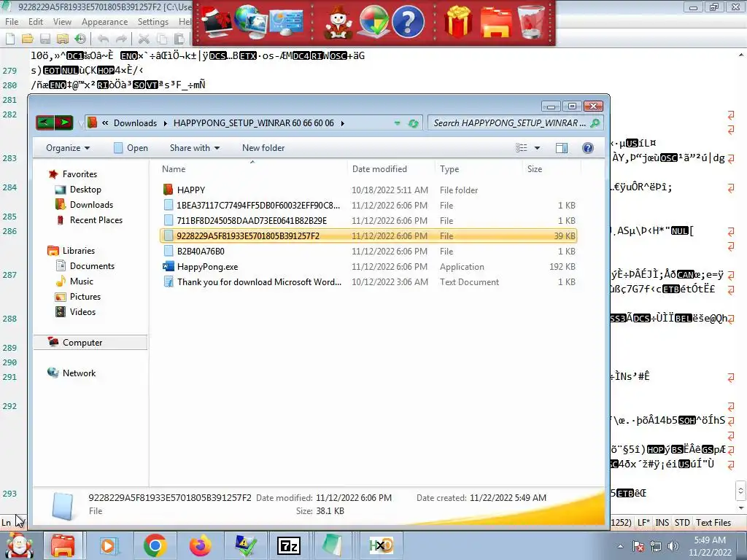Toggle the Explorer preview pane icon
Image resolution: width=747 pixels, height=560 pixels.
point(562,148)
